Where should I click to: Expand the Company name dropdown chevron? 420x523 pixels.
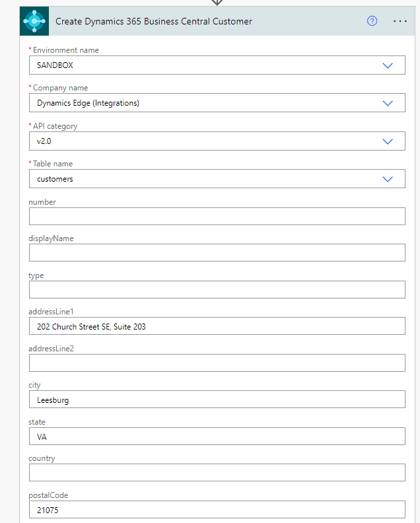click(387, 103)
